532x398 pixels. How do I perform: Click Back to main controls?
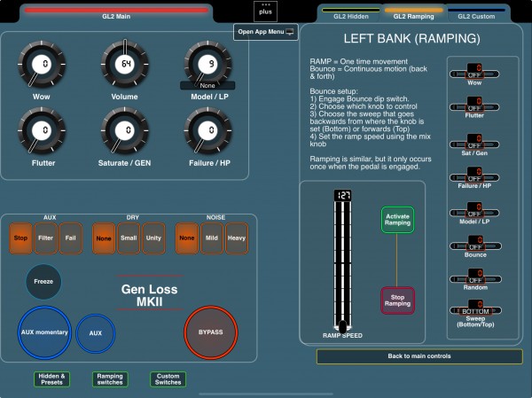coord(419,356)
